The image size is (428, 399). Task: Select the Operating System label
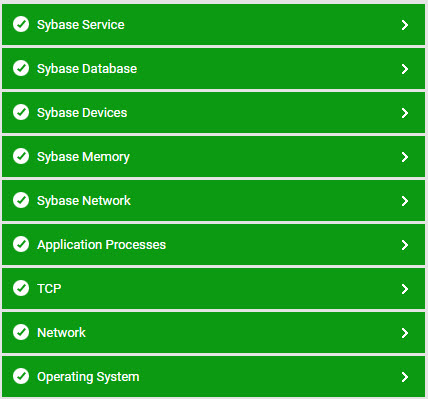click(x=88, y=377)
